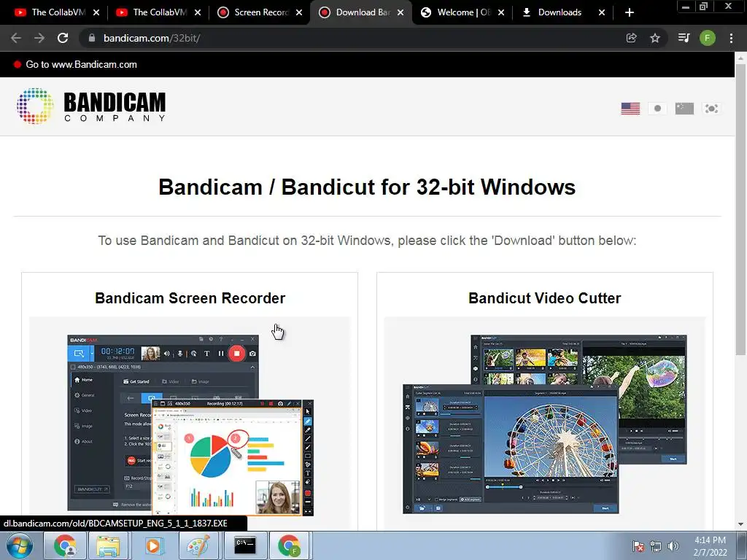Open Paint from the taskbar
747x560 pixels.
[x=198, y=545]
